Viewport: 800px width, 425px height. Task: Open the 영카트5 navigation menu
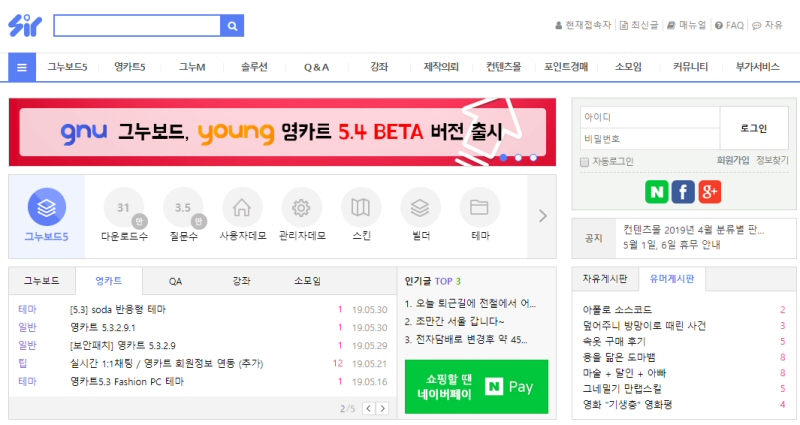[130, 67]
